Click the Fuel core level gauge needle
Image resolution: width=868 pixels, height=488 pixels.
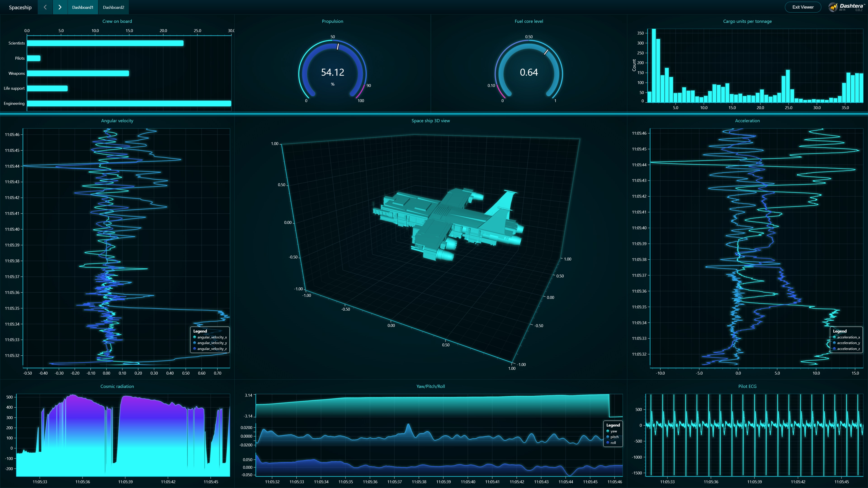[x=546, y=52]
